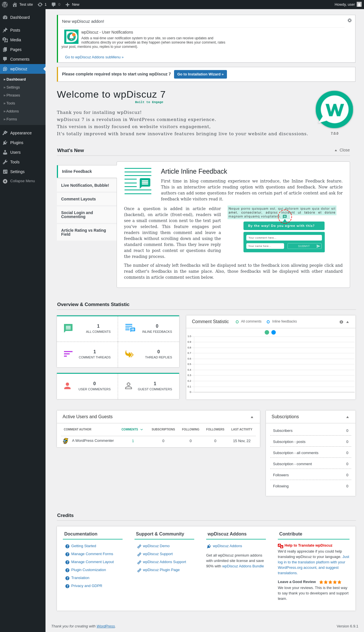364x632 pixels.
Task: Click Go to Installation Wizard button
Action: pyautogui.click(x=200, y=74)
